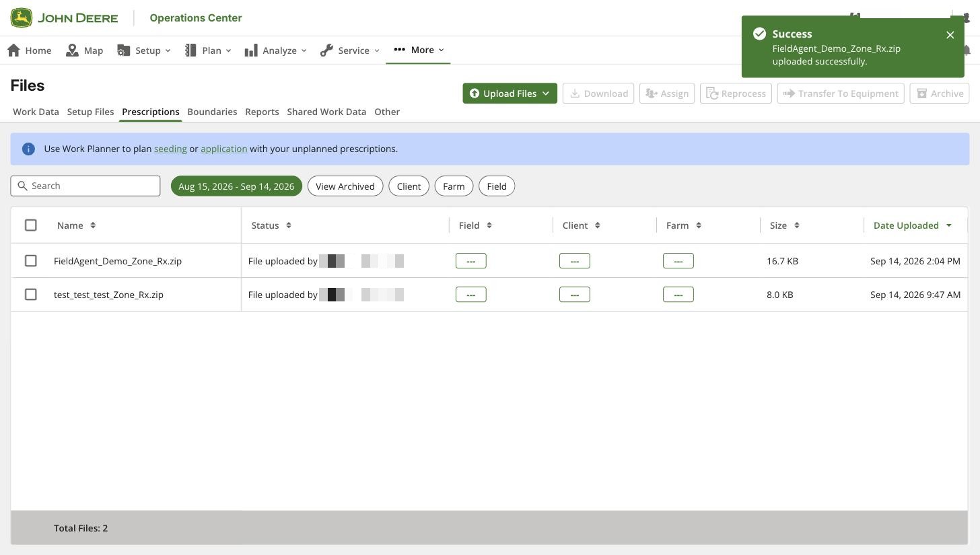Click Transfer To Equipment button

(x=841, y=94)
